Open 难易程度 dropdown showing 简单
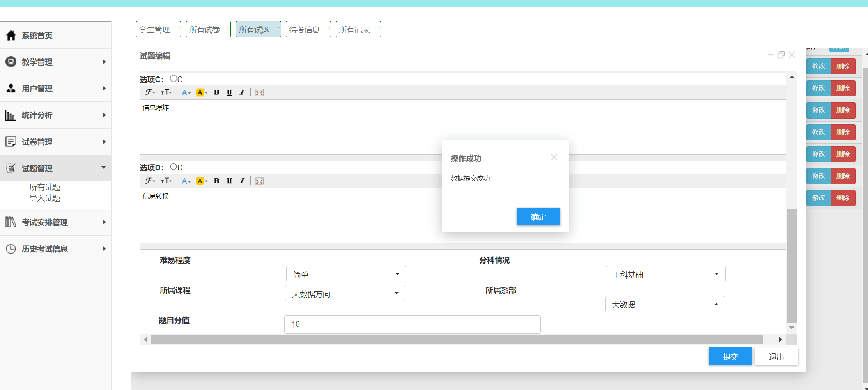868x390 pixels. click(346, 274)
